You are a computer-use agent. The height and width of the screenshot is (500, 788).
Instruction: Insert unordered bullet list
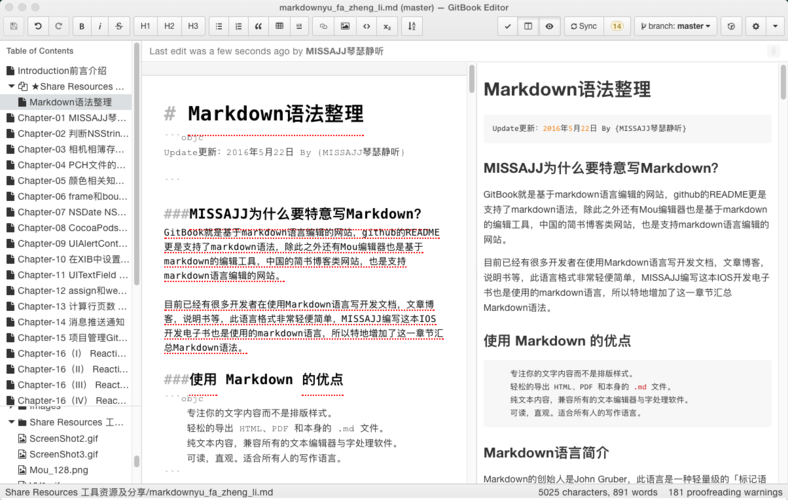click(219, 26)
